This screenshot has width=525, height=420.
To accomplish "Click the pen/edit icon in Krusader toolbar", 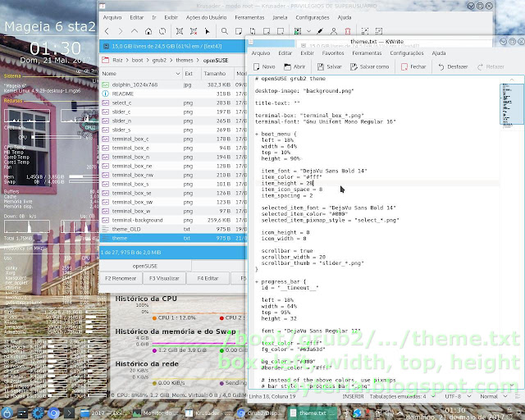I will [320, 31].
